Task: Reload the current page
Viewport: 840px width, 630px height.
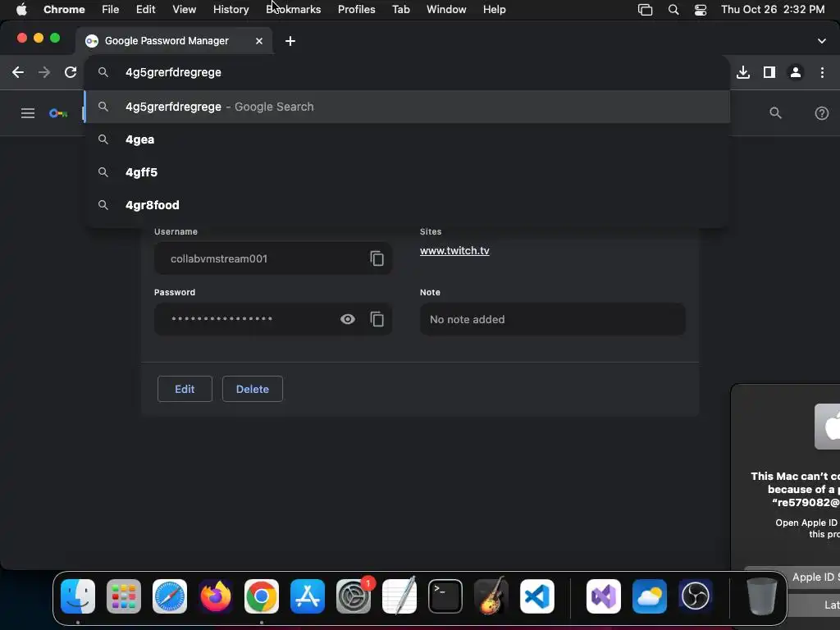Action: [x=71, y=72]
